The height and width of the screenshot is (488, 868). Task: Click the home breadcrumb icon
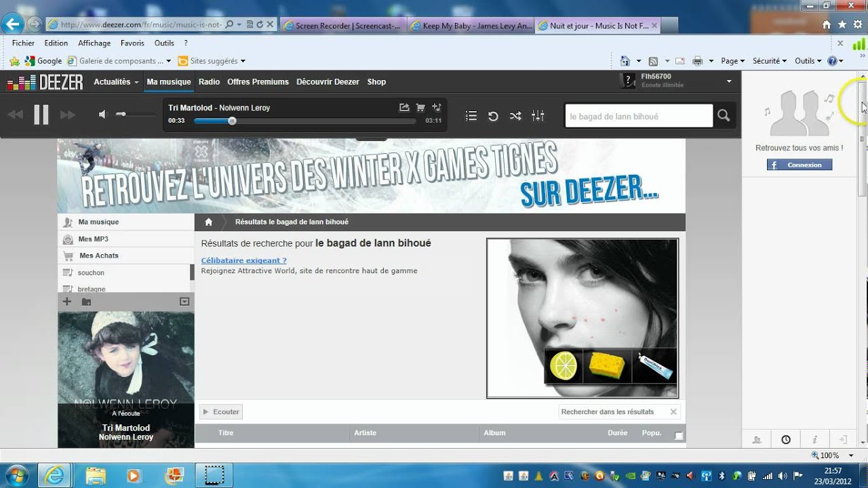(209, 222)
